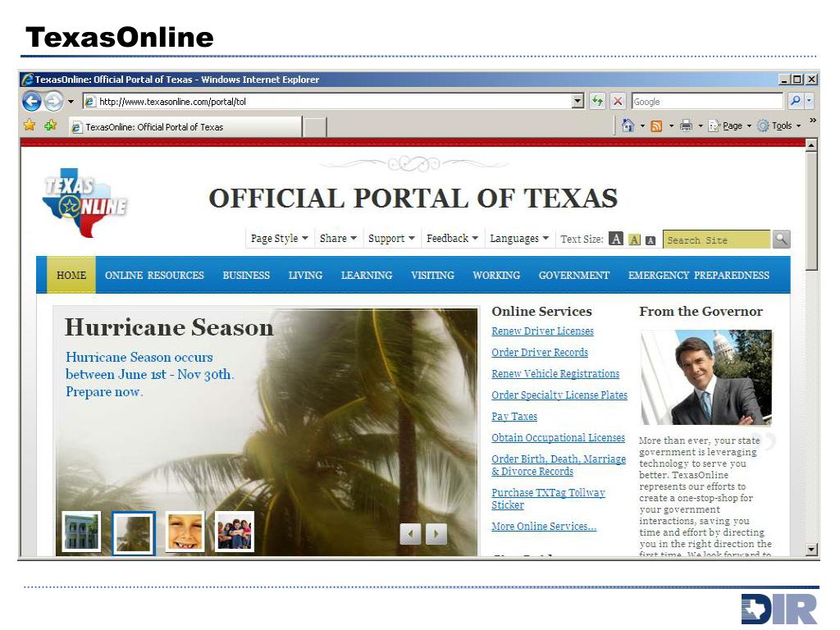This screenshot has width=840, height=630.
Task: Select LIVING in navigation bar
Action: 305,276
